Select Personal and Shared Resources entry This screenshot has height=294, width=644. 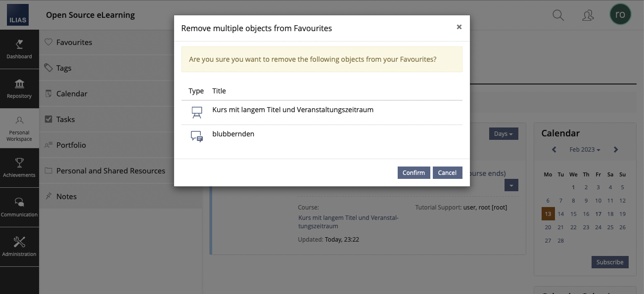[111, 171]
